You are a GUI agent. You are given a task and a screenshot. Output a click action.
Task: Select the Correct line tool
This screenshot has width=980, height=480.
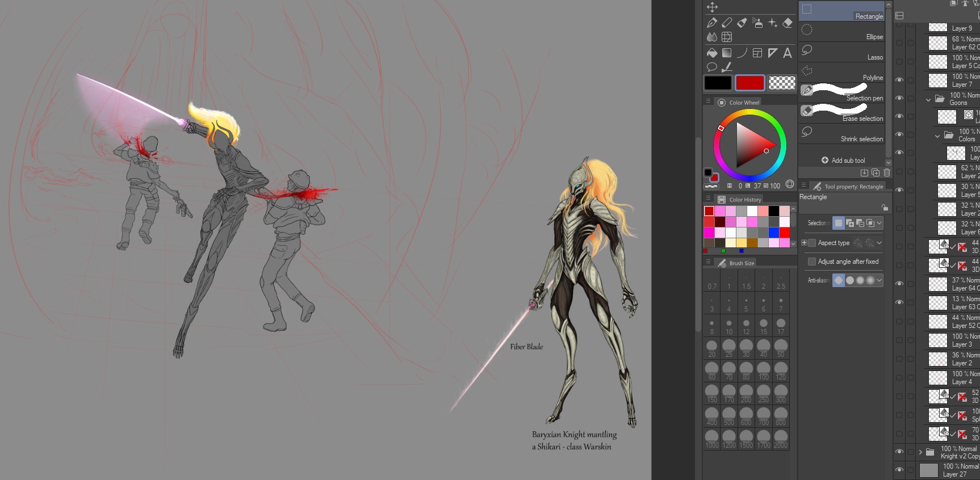pyautogui.click(x=727, y=67)
